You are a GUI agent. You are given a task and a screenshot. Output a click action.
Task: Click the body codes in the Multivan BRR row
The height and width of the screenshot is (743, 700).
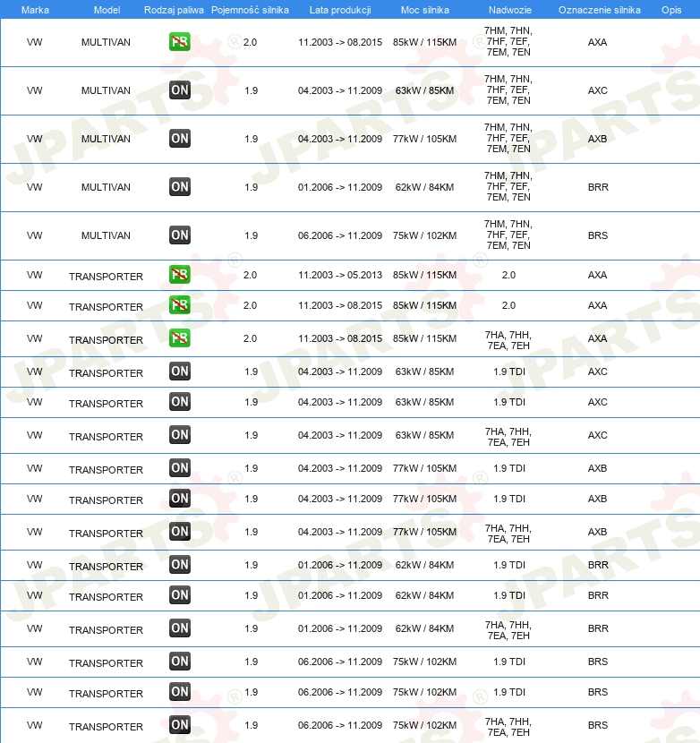[508, 186]
